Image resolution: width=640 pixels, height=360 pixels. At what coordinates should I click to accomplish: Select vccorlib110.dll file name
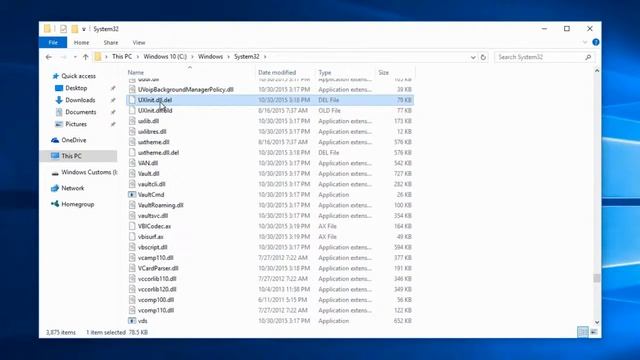click(x=157, y=279)
